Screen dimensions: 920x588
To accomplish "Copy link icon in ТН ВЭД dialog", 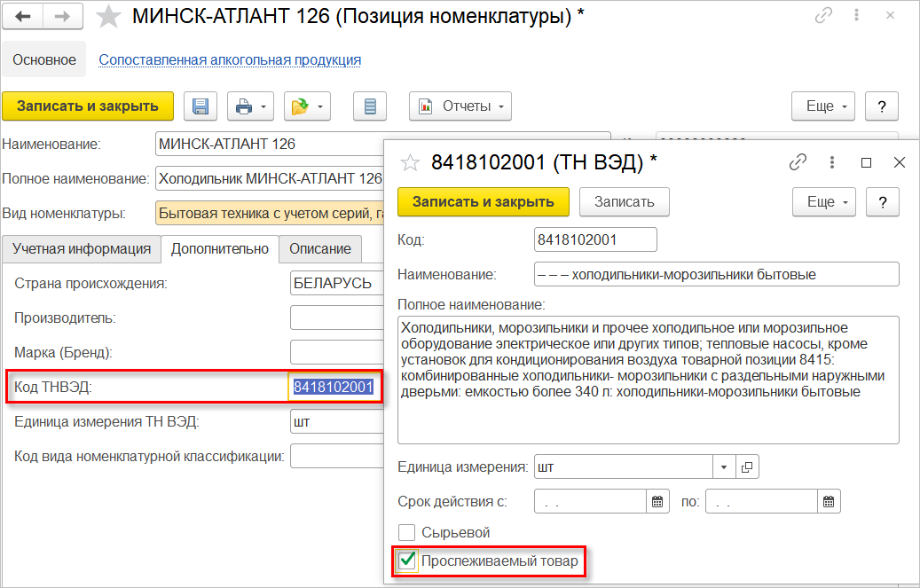I will pos(798,162).
